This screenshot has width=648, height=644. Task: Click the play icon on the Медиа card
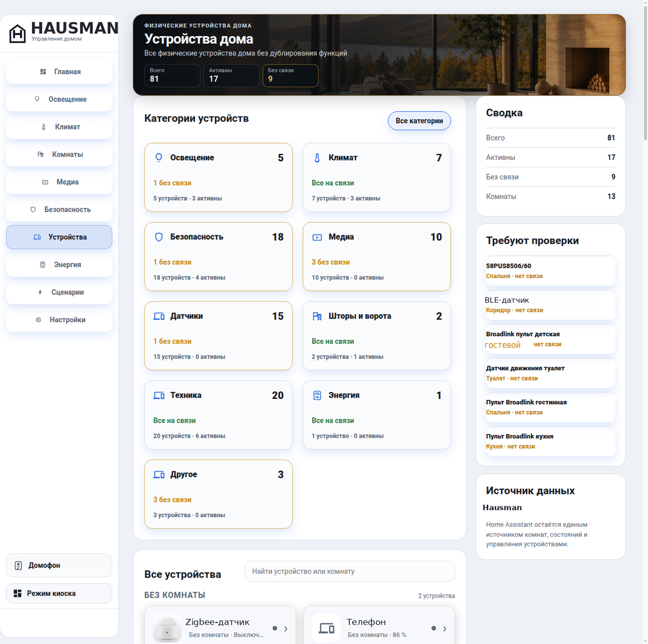(317, 237)
